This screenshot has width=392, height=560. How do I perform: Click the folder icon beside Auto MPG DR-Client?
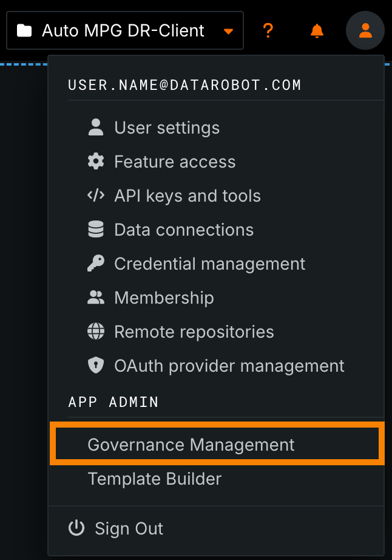point(24,30)
